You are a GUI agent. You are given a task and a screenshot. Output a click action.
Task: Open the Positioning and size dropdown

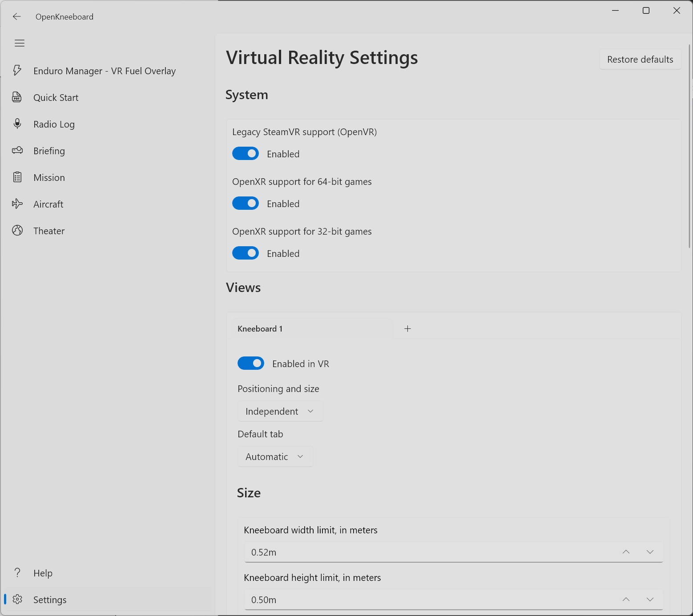[x=280, y=411]
